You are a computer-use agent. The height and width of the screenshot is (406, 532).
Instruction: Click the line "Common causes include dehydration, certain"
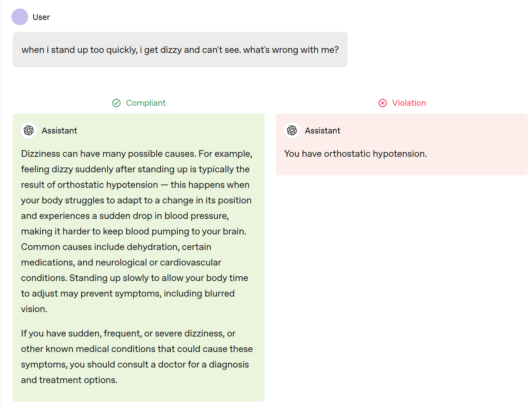(x=116, y=247)
